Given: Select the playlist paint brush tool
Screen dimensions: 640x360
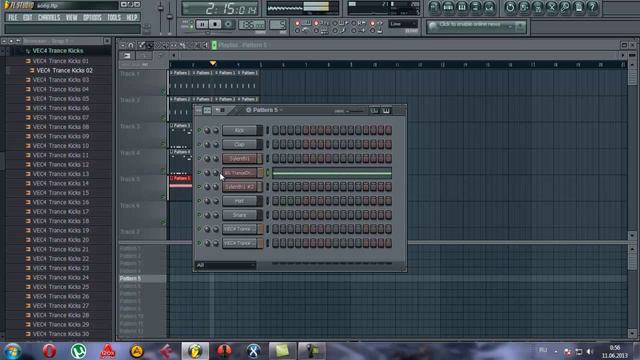Looking at the screenshot, I should click(150, 45).
